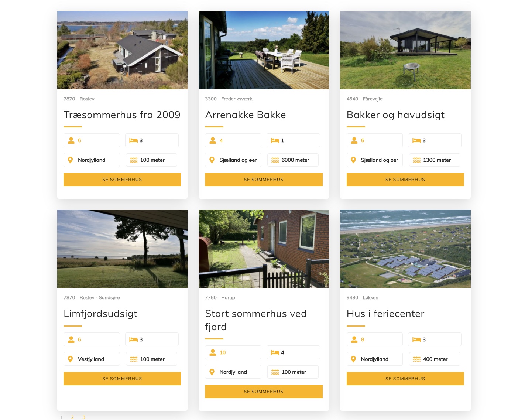Viewport: 518px width, 420px height.
Task: Click the person icon on Stort sommerhus ved fjord
Action: (x=213, y=352)
